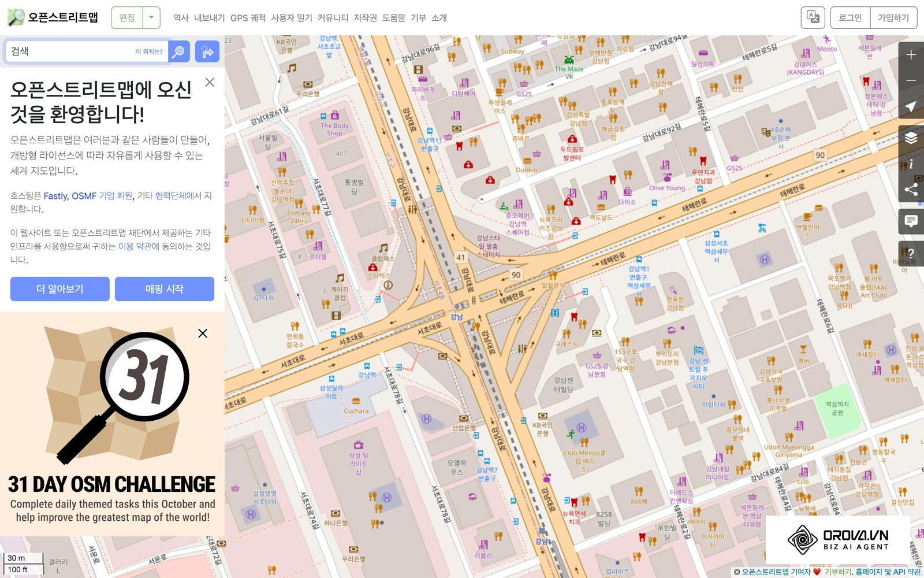Open 홈페이지 및 API 약관 link

tap(889, 572)
